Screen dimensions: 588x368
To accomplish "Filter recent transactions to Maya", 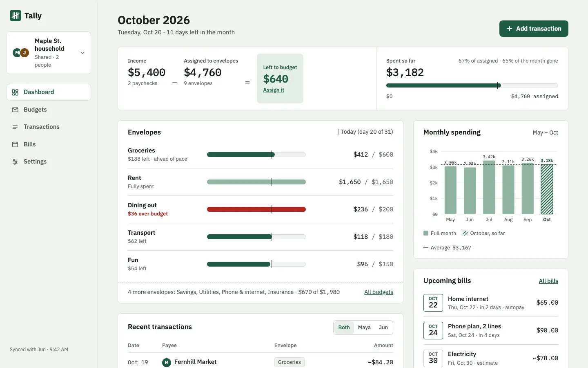I will tap(364, 328).
